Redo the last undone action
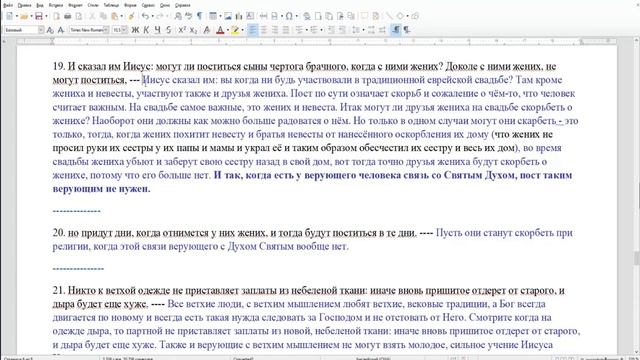This screenshot has height=360, width=640. (x=160, y=16)
